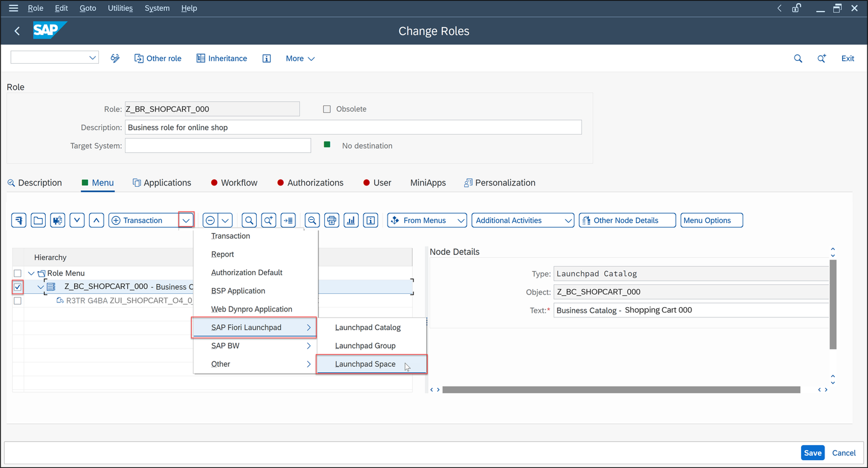The height and width of the screenshot is (468, 868).
Task: Click the Inheritance button
Action: click(221, 58)
